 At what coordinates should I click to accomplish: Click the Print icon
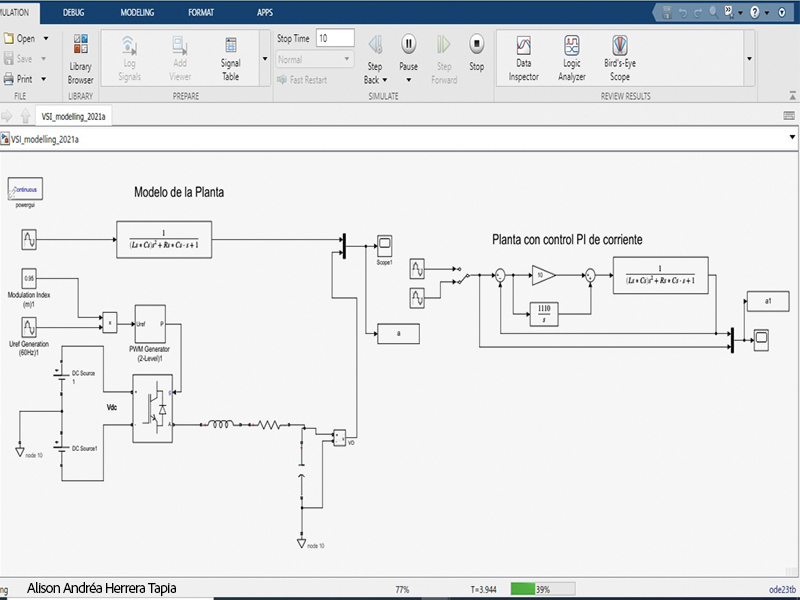point(9,79)
